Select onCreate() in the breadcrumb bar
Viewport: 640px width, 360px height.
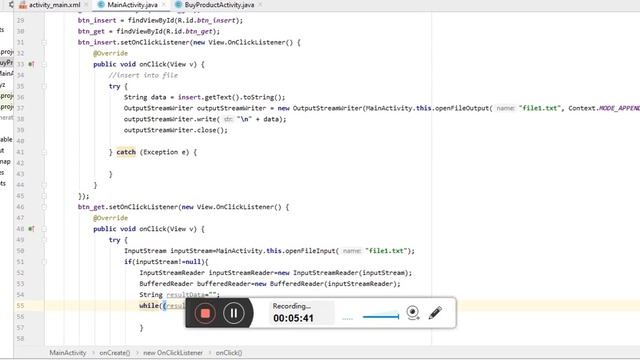coord(115,353)
